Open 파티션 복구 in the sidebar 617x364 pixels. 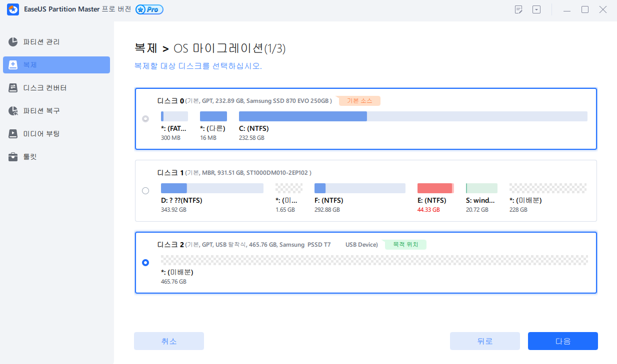(56, 111)
